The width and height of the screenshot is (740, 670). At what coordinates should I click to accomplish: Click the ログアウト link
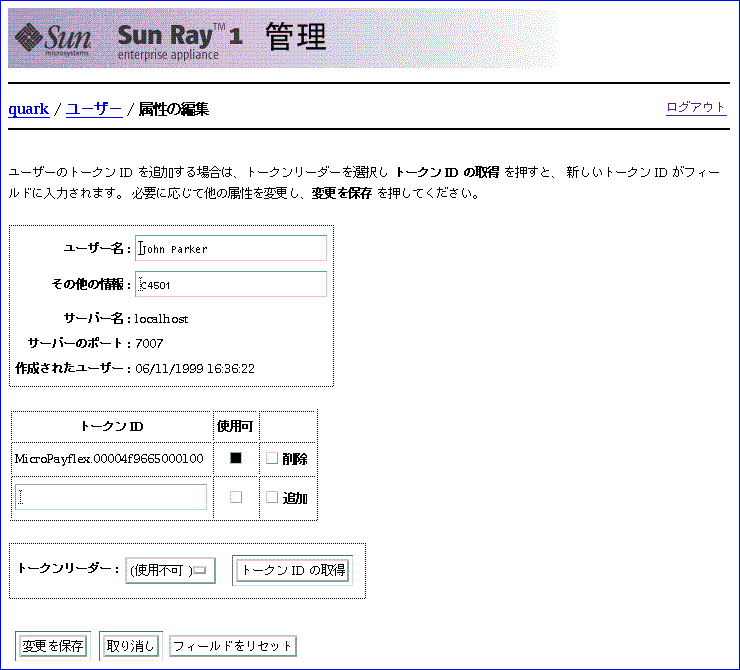(696, 108)
